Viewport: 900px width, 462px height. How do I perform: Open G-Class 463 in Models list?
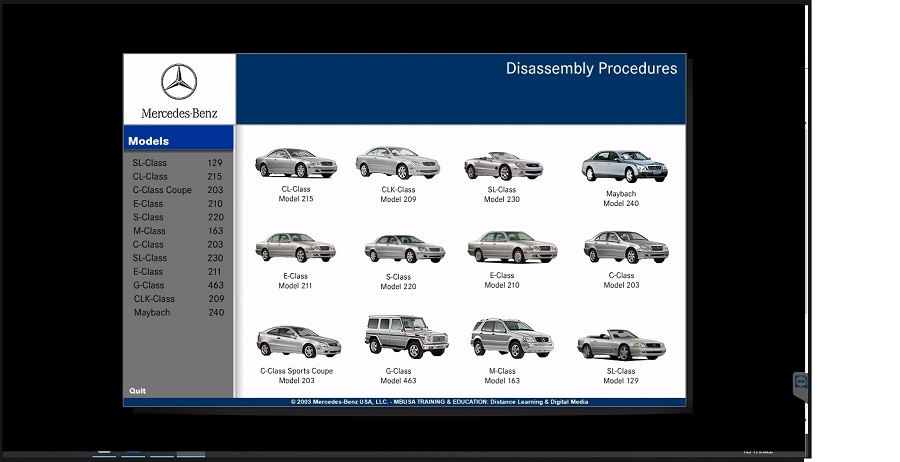(x=177, y=285)
